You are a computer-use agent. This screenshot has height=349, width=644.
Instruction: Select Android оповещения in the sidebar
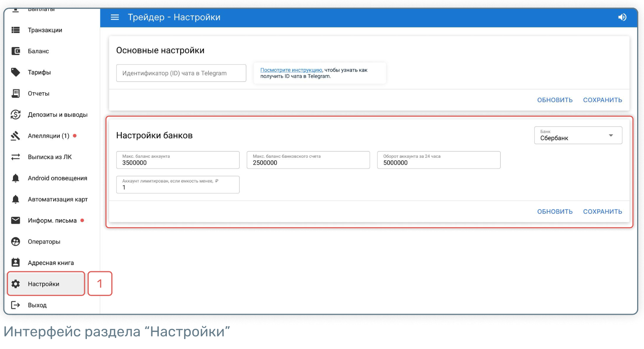coord(57,178)
